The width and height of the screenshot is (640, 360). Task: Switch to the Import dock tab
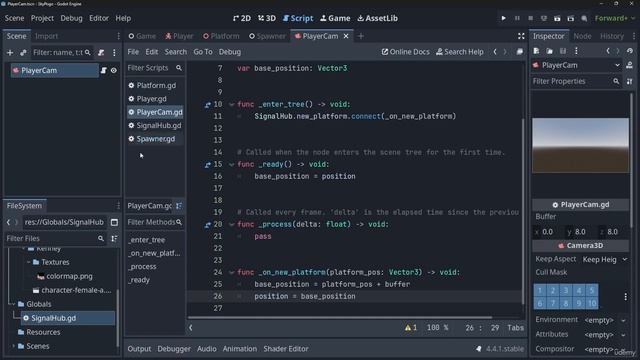(46, 36)
